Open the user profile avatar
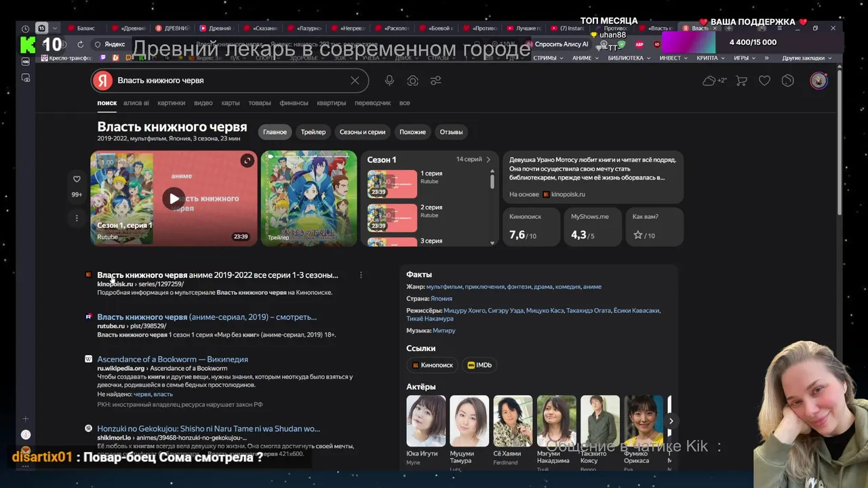This screenshot has height=488, width=868. tap(818, 81)
